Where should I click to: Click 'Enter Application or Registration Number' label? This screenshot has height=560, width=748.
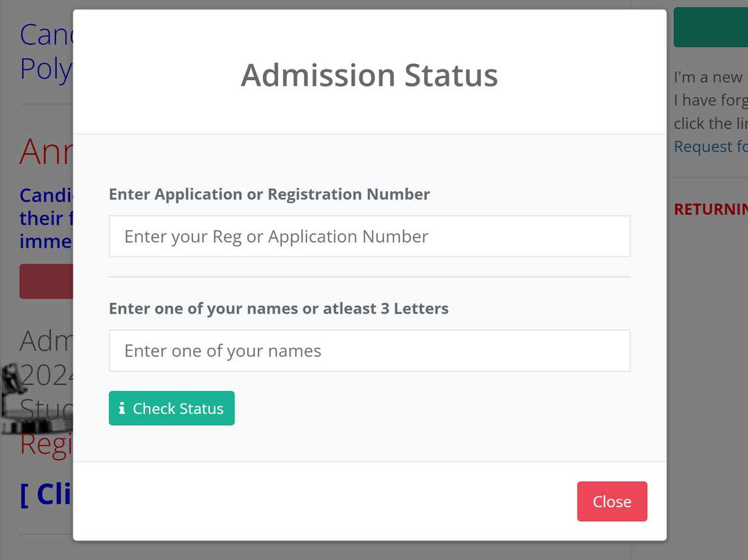269,194
